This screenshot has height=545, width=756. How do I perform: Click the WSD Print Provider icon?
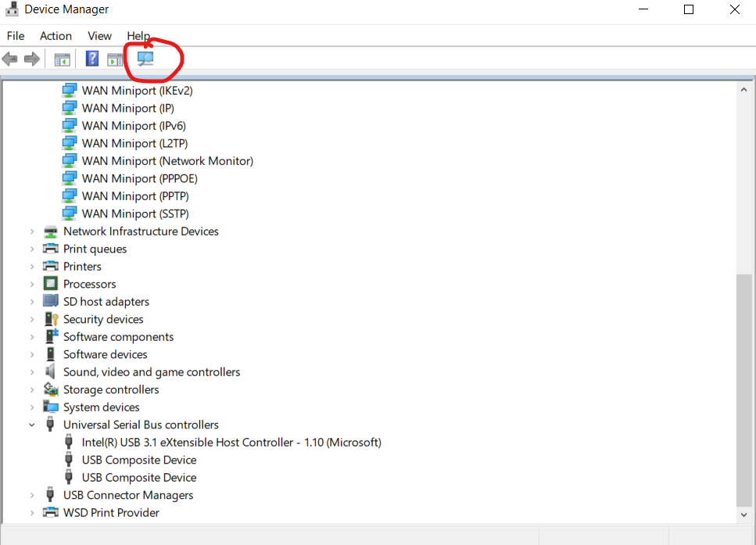click(x=51, y=512)
